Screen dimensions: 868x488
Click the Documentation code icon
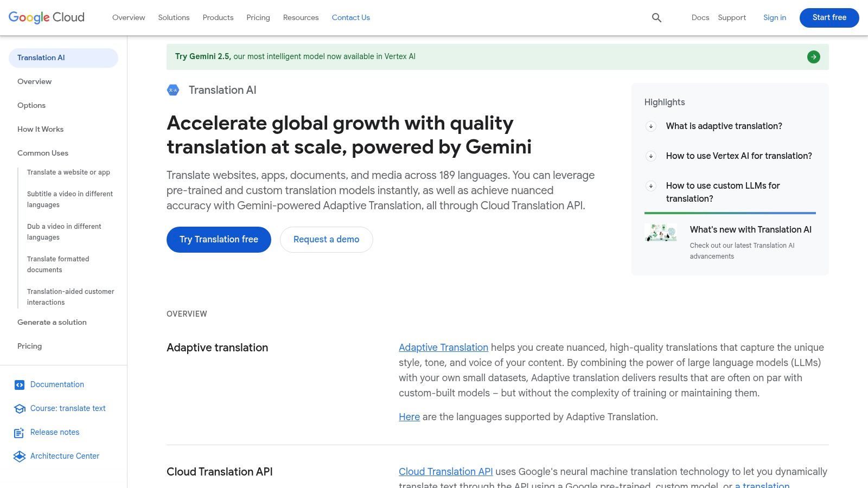(x=20, y=385)
